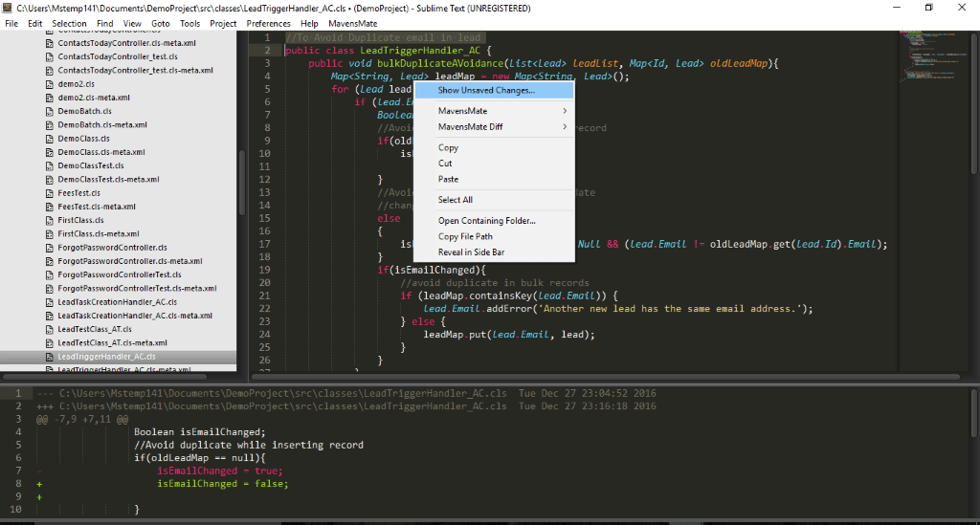The image size is (980, 525).
Task: Click file icon beside DemoClass.cls-meta.xml
Action: tap(50, 152)
